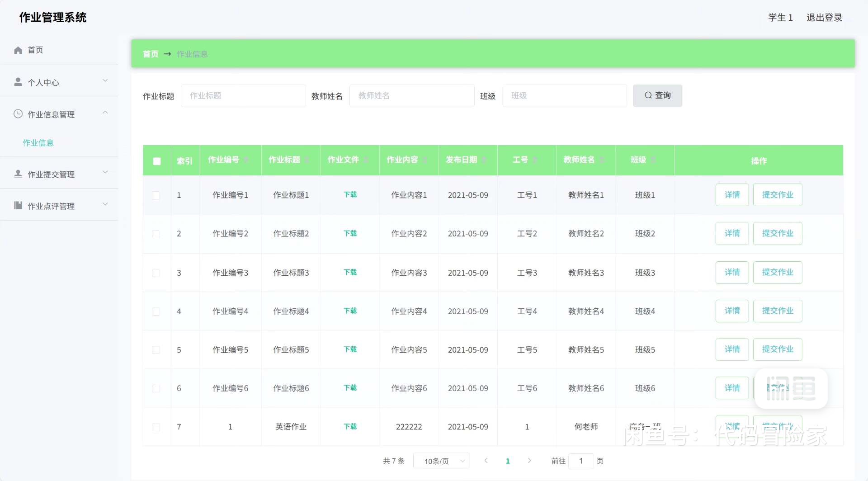This screenshot has width=868, height=481.
Task: Click the sort icon on 发布日期 column
Action: point(484,160)
